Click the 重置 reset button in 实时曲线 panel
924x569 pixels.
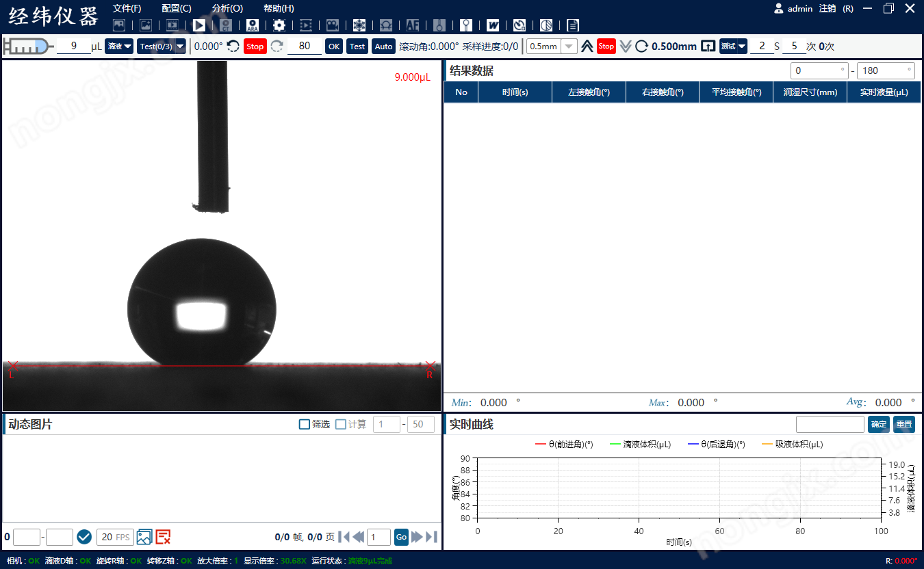[x=903, y=424]
